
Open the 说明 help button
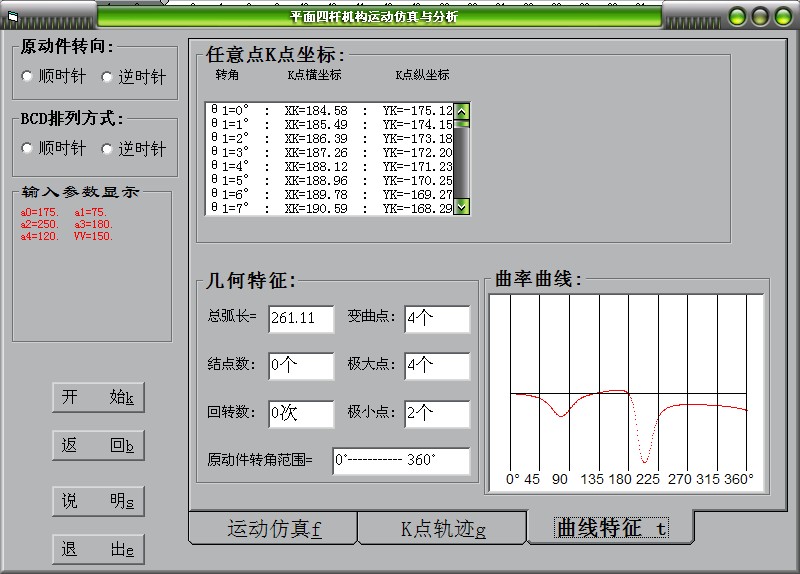point(98,500)
